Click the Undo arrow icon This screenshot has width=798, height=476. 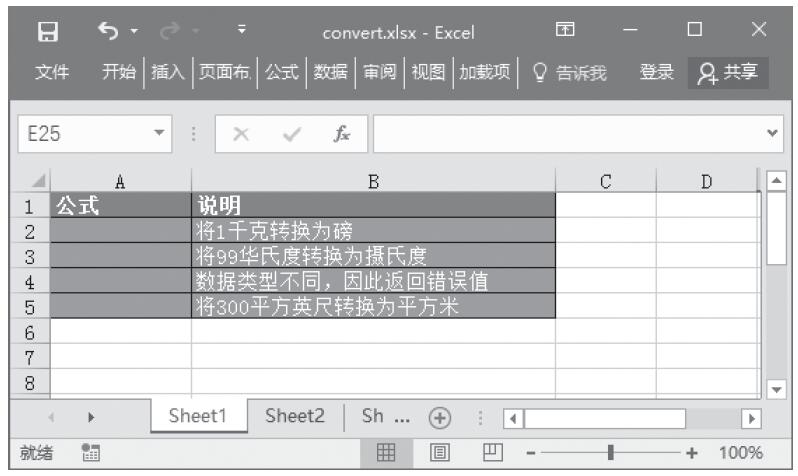[107, 32]
